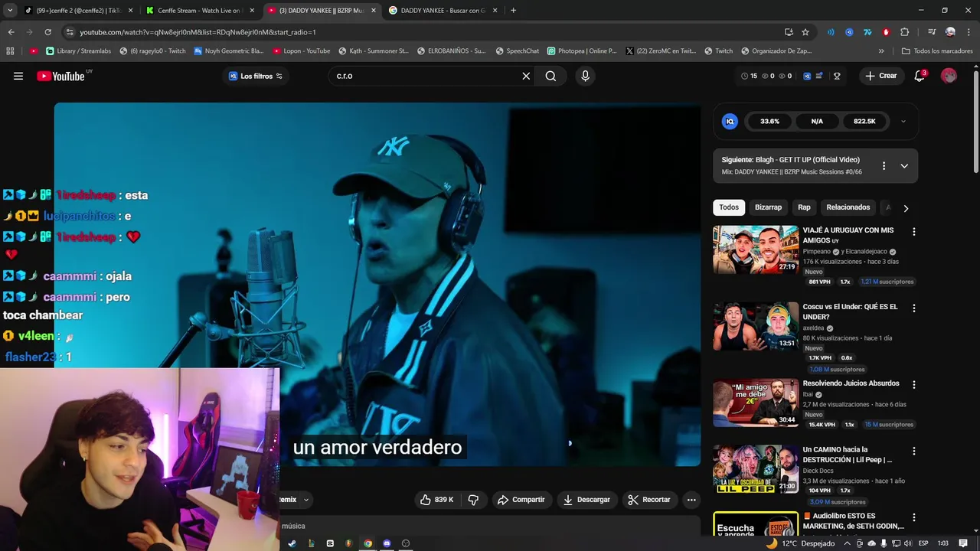Open the Coscu vs El Under thumbnail
This screenshot has width=980, height=551.
coord(756,326)
